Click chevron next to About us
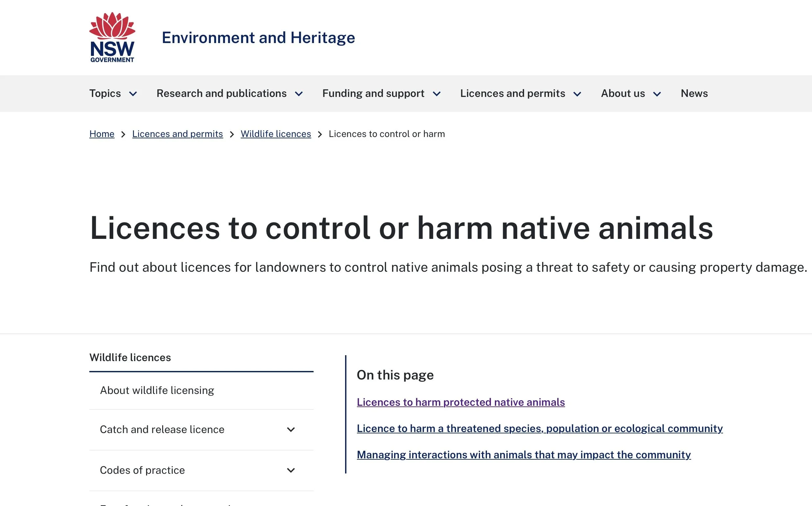The height and width of the screenshot is (506, 812). [x=657, y=94]
